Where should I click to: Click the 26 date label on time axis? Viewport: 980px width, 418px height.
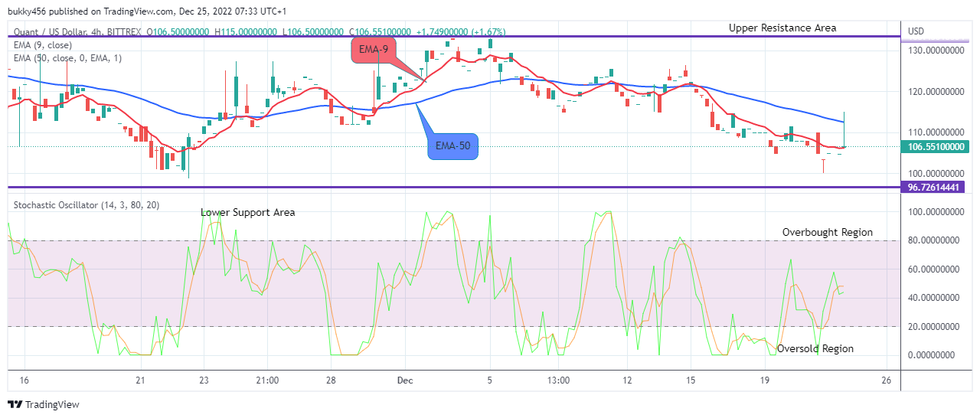point(887,380)
